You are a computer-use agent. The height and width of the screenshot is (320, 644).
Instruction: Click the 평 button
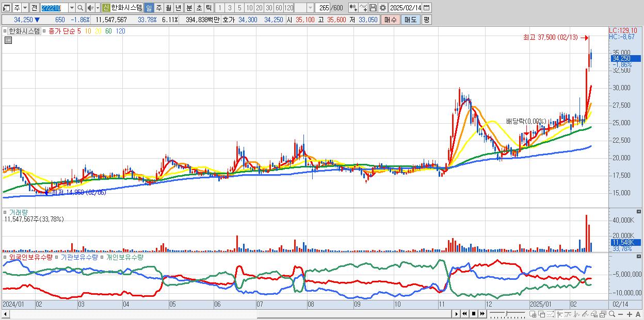tap(426, 20)
